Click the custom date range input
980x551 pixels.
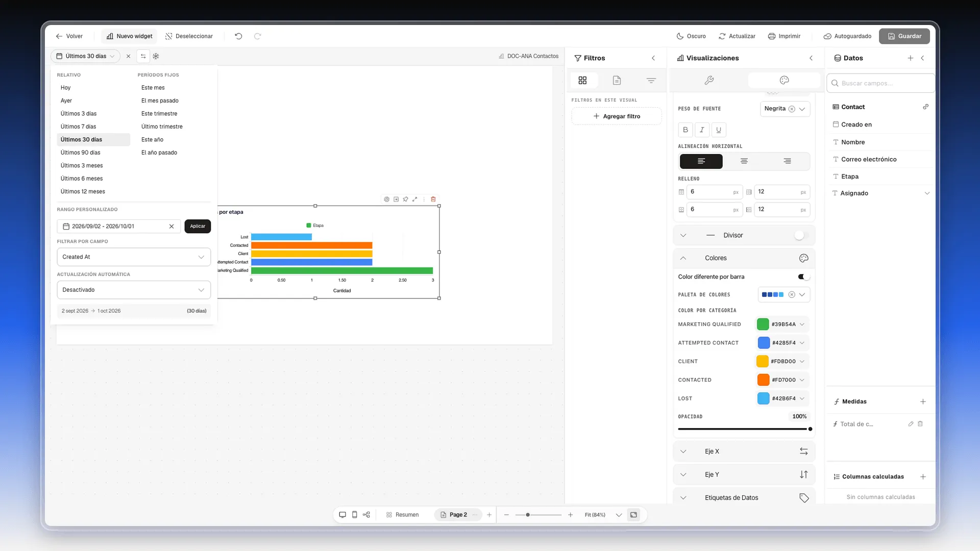click(118, 227)
